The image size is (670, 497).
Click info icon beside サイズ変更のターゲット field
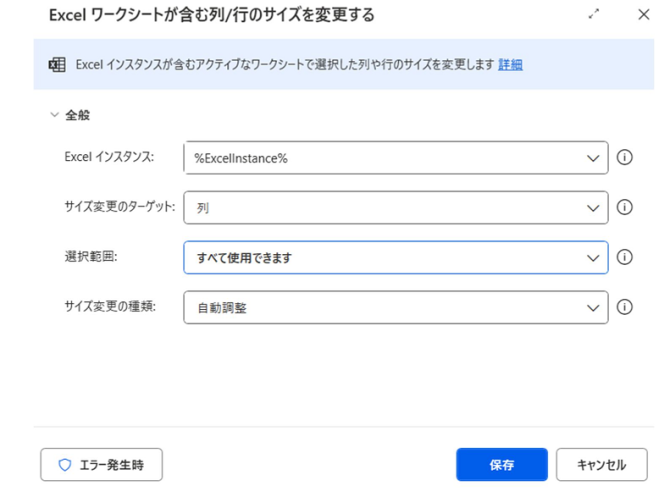(625, 208)
